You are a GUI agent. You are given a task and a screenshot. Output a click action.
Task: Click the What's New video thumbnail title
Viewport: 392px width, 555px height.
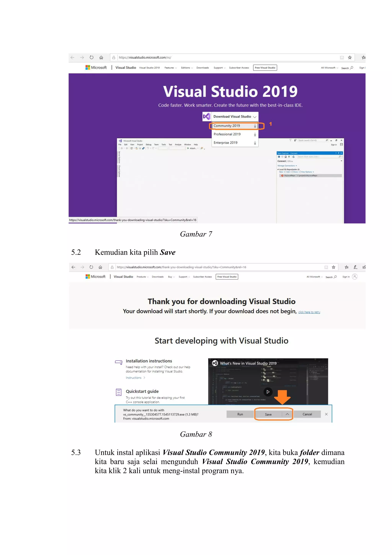248,363
